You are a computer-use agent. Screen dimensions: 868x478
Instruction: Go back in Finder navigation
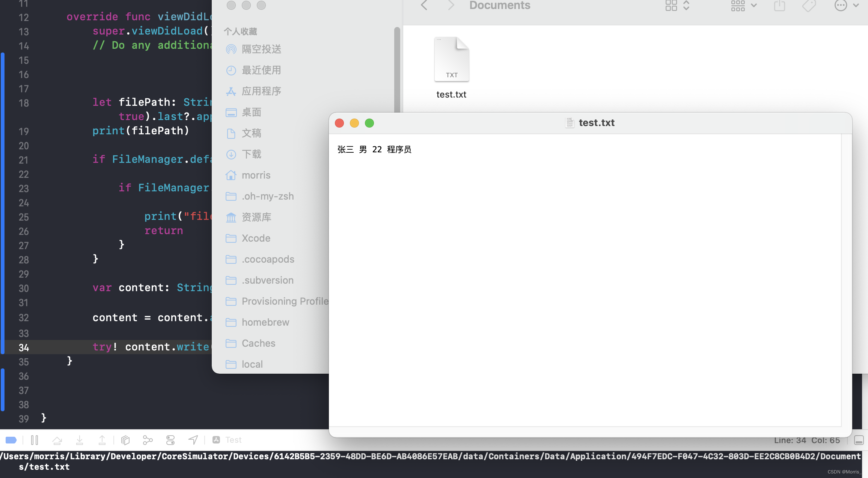(424, 6)
